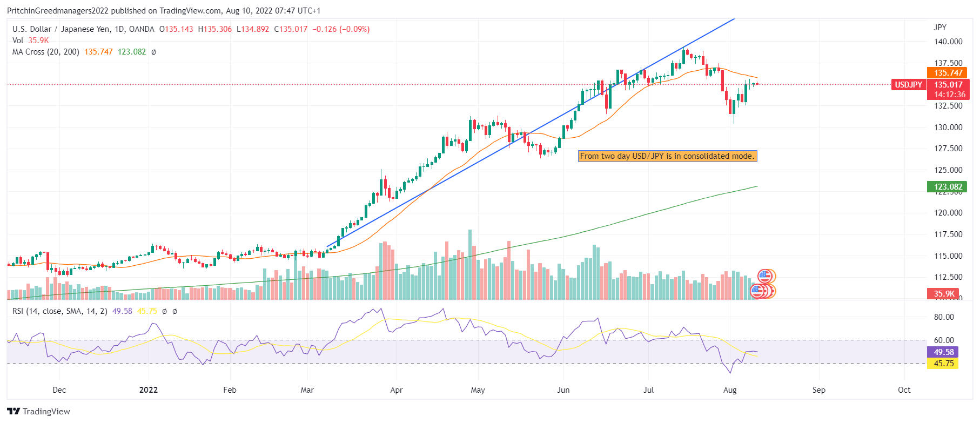Click the 35.9K value next to Vol
Screen dimensions: 980x423
[38, 41]
